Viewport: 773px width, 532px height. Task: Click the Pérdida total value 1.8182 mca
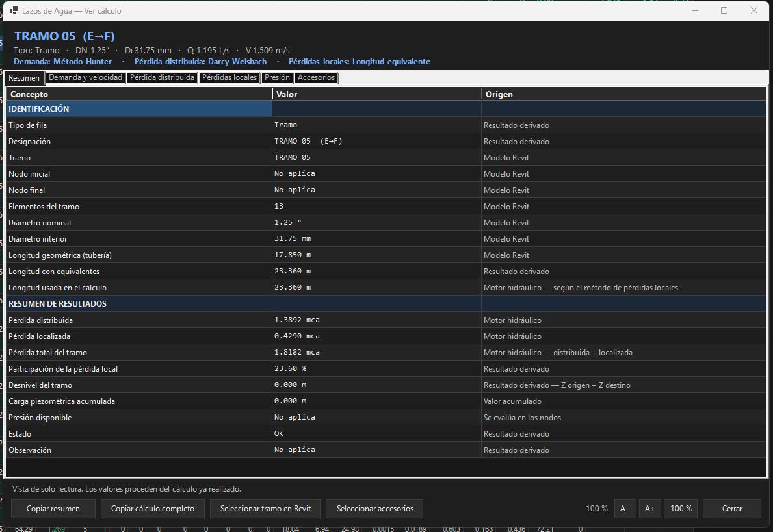click(297, 352)
